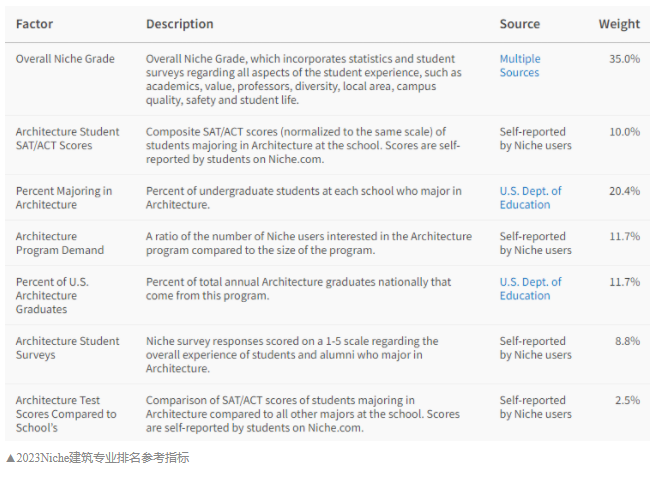Image resolution: width=671 pixels, height=481 pixels.
Task: Click the 35.0% weight value
Action: click(x=625, y=59)
